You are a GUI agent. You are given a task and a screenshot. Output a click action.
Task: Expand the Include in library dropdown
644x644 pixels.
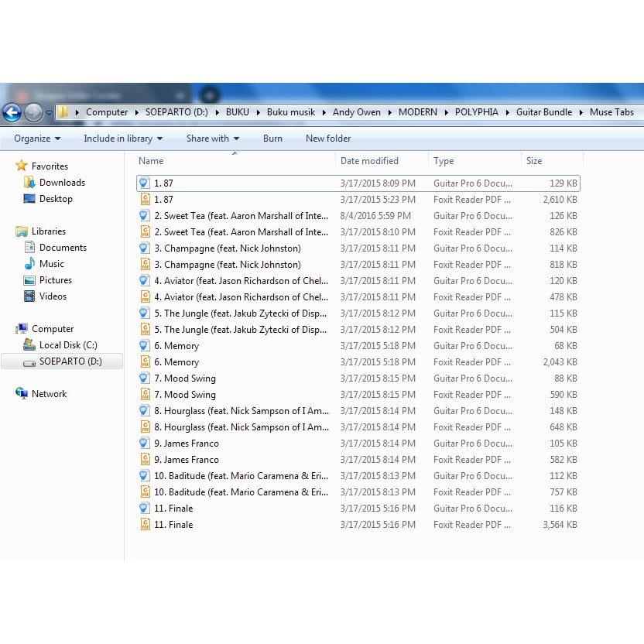[123, 139]
